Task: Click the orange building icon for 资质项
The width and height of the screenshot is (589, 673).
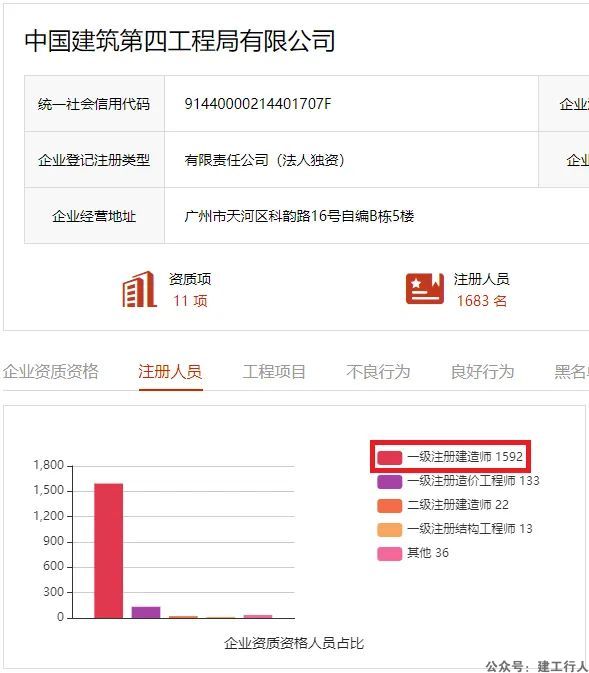Action: click(139, 289)
